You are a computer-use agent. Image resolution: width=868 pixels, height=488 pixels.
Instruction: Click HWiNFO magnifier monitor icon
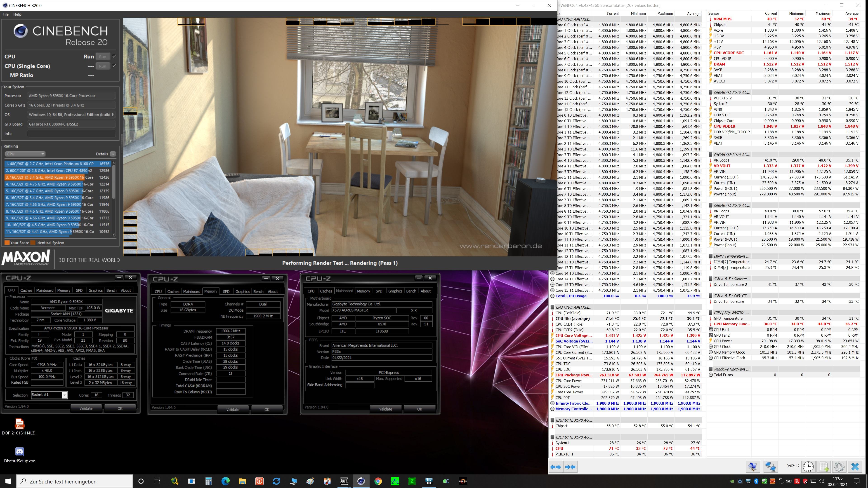(752, 467)
